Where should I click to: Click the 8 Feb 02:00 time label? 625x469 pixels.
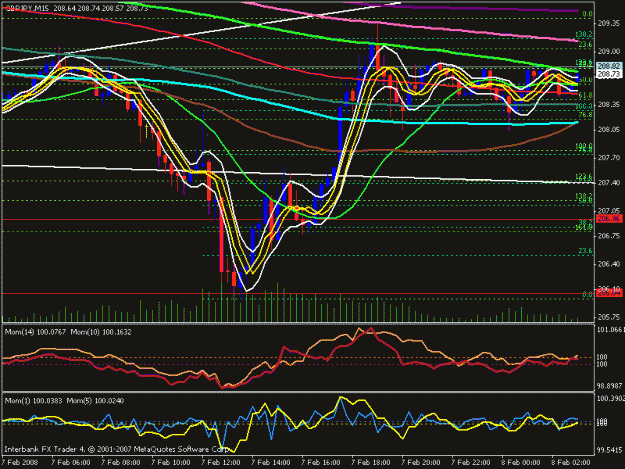[x=571, y=462]
